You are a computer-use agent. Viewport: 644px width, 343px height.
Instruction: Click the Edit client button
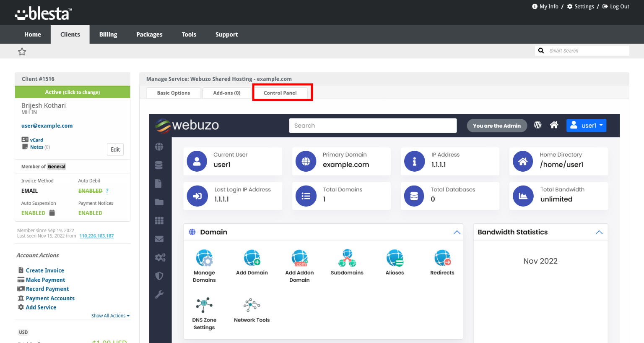point(115,149)
